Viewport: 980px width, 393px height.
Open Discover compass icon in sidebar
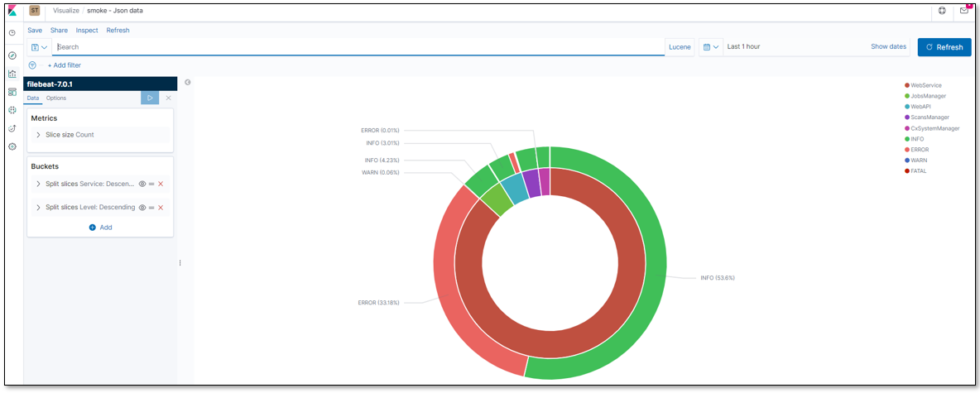coord(12,55)
